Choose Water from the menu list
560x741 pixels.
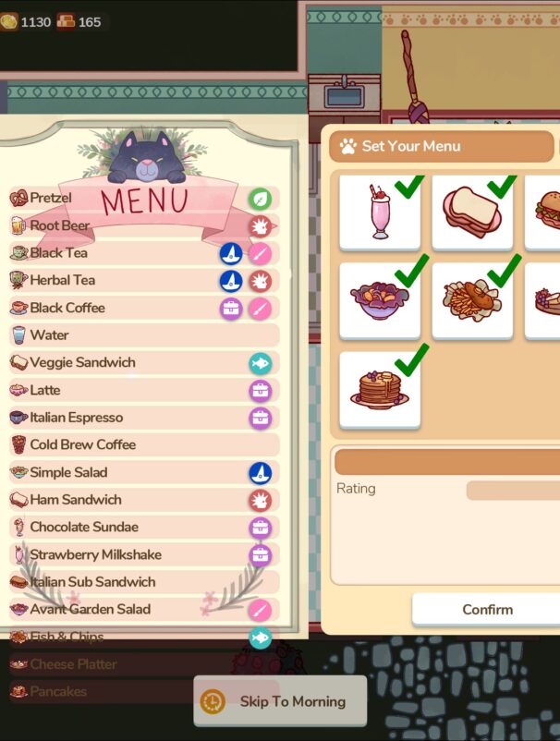[143, 335]
